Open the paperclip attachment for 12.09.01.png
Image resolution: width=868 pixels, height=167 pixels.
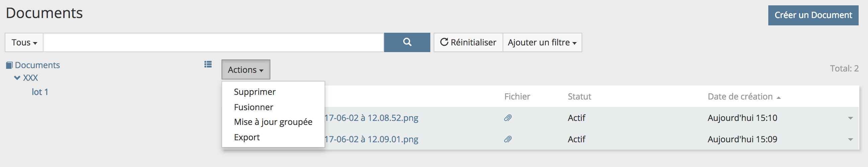(508, 139)
